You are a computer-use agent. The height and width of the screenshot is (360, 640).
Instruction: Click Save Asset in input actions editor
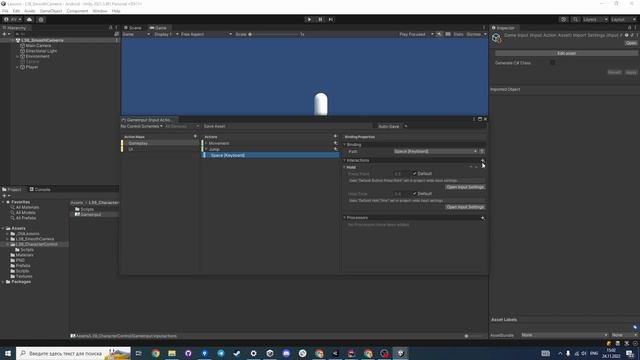point(214,126)
